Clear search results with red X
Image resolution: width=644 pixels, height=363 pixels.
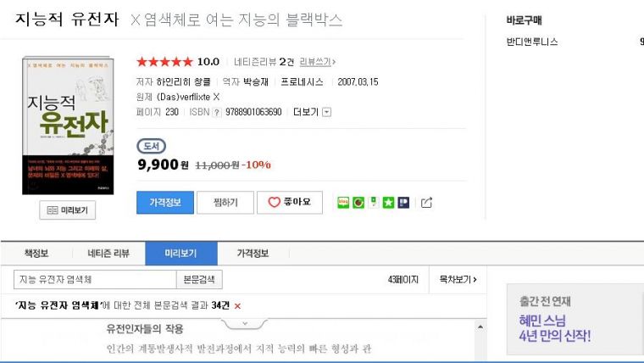click(238, 305)
